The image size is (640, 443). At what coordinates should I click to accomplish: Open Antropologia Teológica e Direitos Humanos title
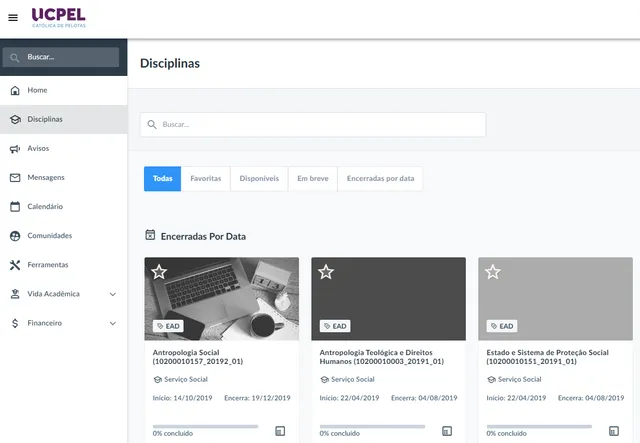(382, 357)
